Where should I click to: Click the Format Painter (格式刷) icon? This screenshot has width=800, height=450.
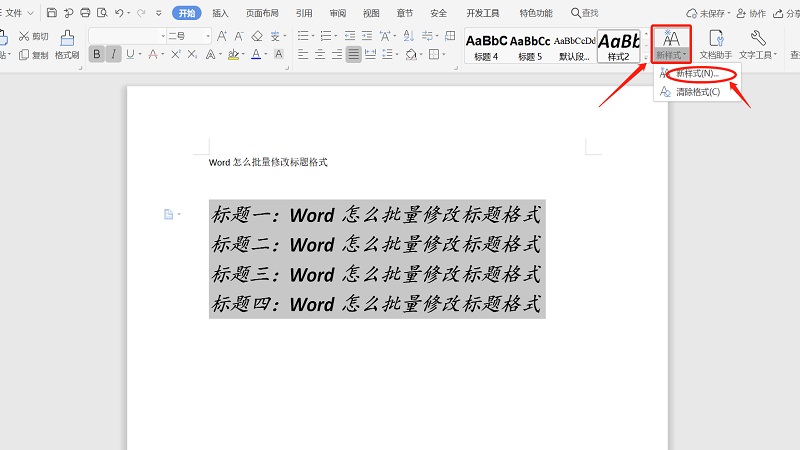[67, 38]
